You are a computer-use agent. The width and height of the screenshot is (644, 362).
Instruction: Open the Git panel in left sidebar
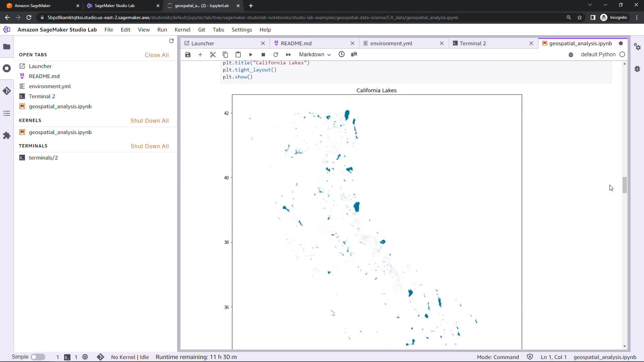pyautogui.click(x=7, y=91)
